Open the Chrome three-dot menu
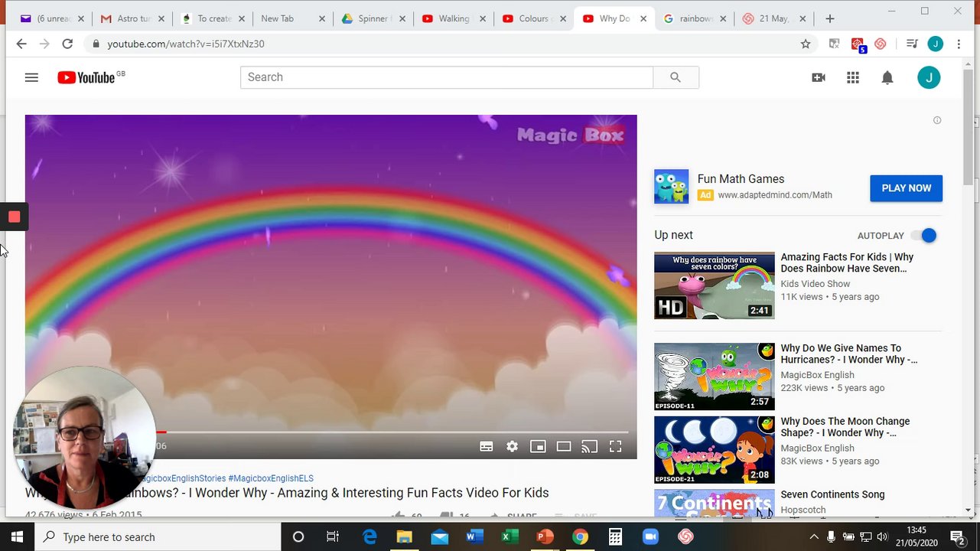The image size is (980, 551). click(x=959, y=44)
